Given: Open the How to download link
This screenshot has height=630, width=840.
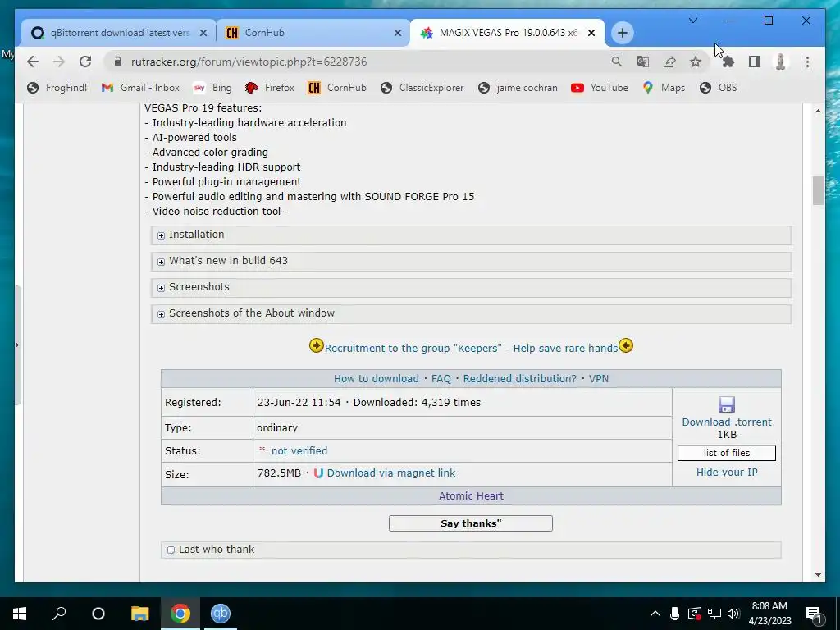Looking at the screenshot, I should click(376, 379).
